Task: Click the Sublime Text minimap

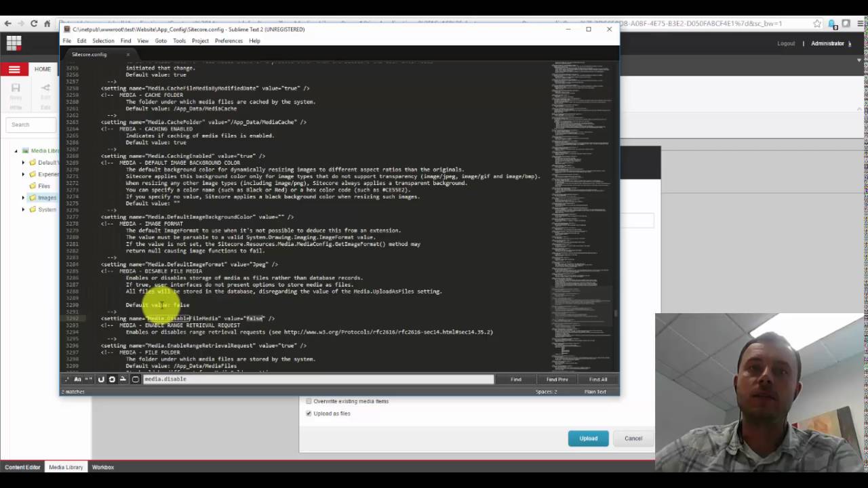Action: 583,217
